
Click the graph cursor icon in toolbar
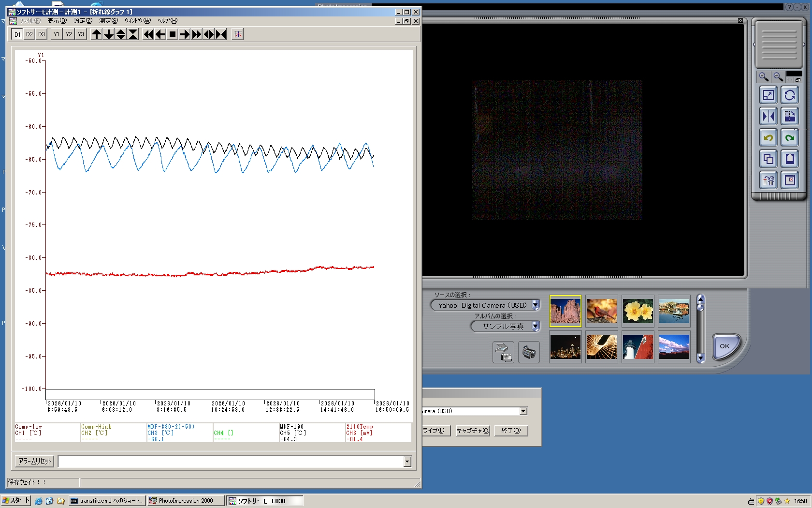(237, 34)
